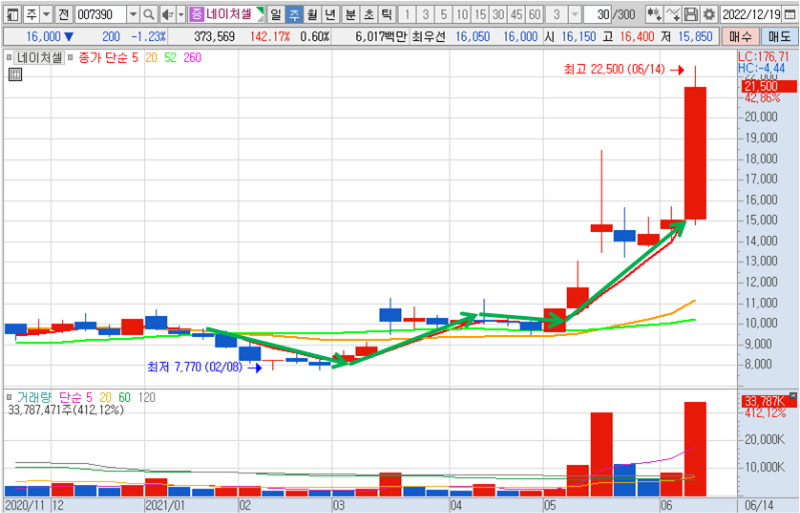Click the 최고 22,500 (06/14) high label
800x513 pixels.
tap(614, 69)
